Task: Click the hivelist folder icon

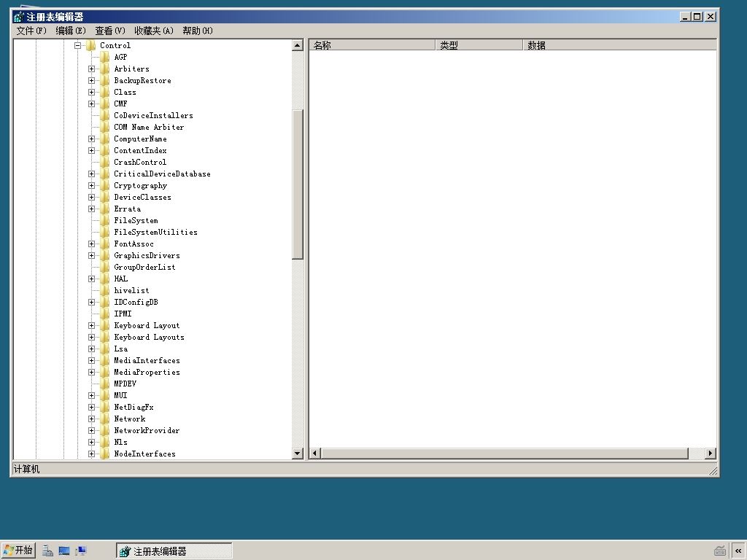Action: click(105, 290)
